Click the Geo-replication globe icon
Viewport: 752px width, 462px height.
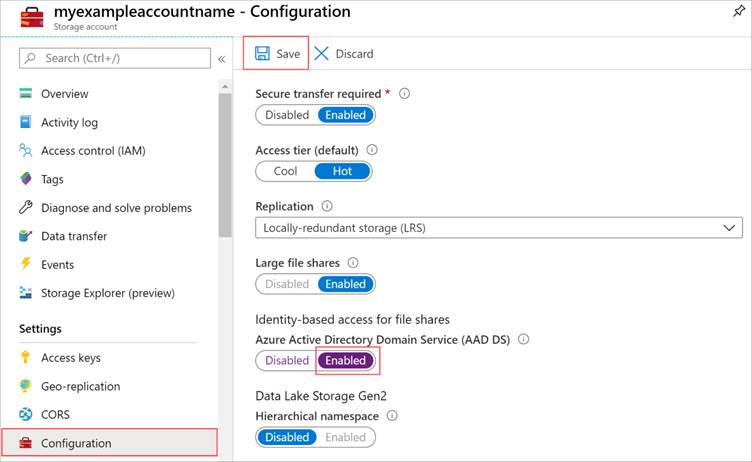point(25,386)
